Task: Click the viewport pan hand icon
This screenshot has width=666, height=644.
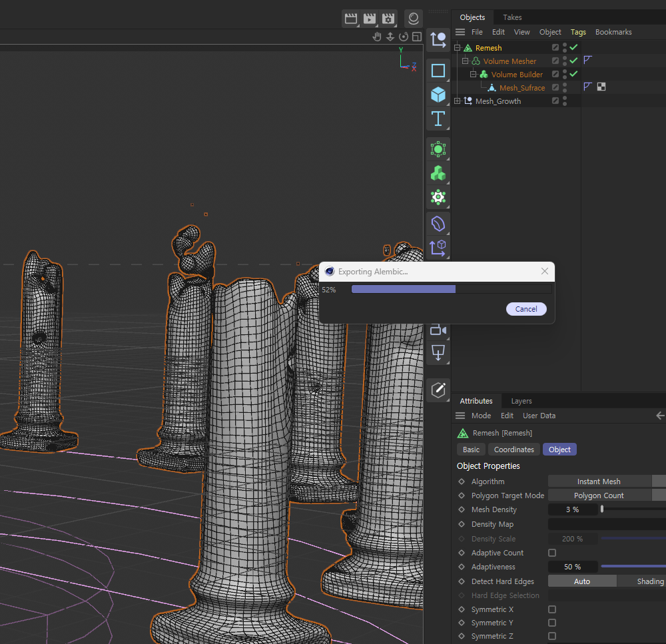Action: point(377,37)
